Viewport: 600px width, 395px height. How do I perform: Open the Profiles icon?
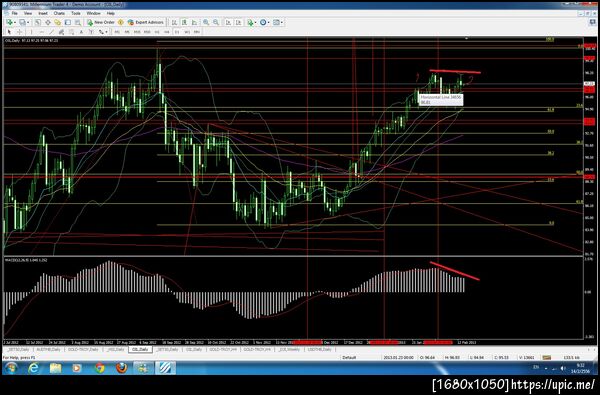point(22,22)
